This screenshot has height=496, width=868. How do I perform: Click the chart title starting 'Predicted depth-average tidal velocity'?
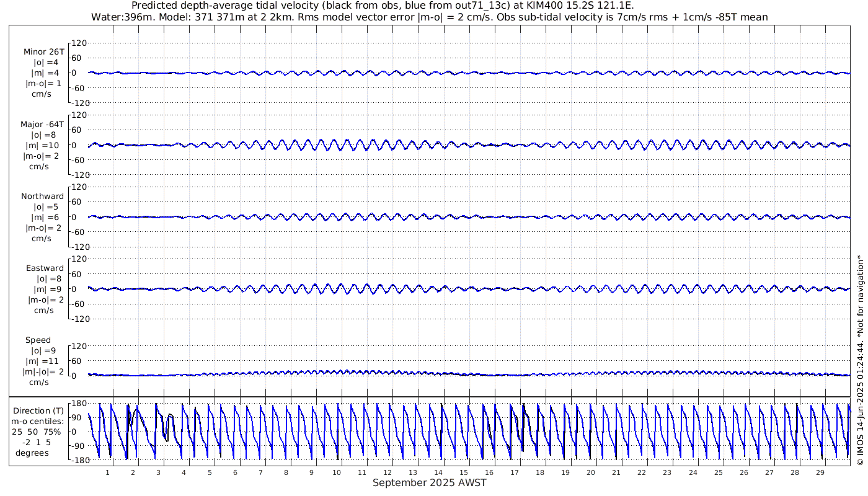[x=383, y=6]
